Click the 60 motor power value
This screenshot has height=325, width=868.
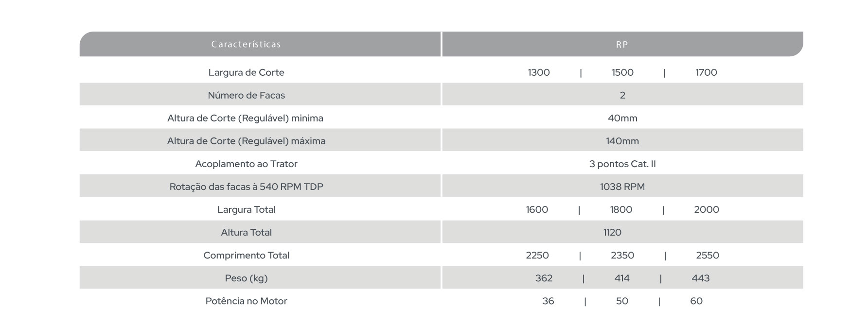[696, 301]
